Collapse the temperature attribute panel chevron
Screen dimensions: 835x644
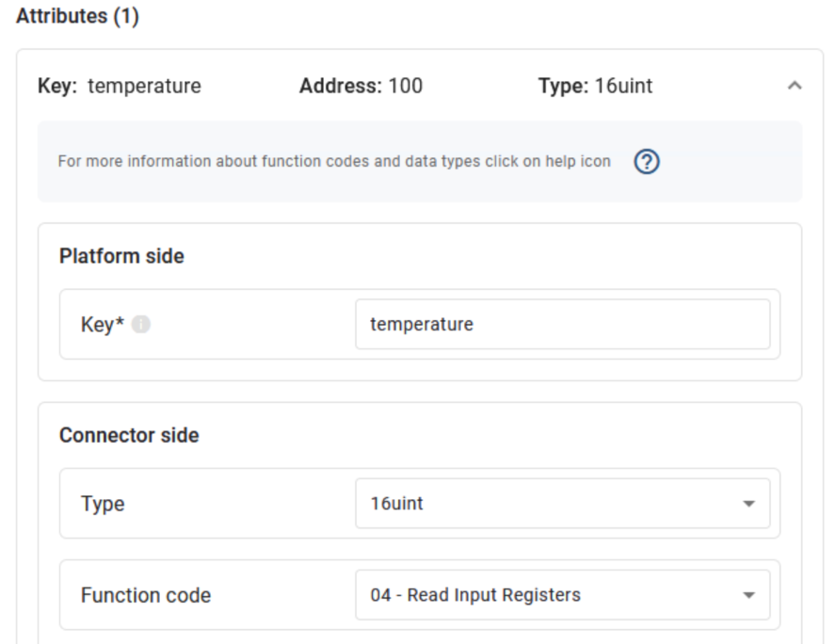click(794, 86)
